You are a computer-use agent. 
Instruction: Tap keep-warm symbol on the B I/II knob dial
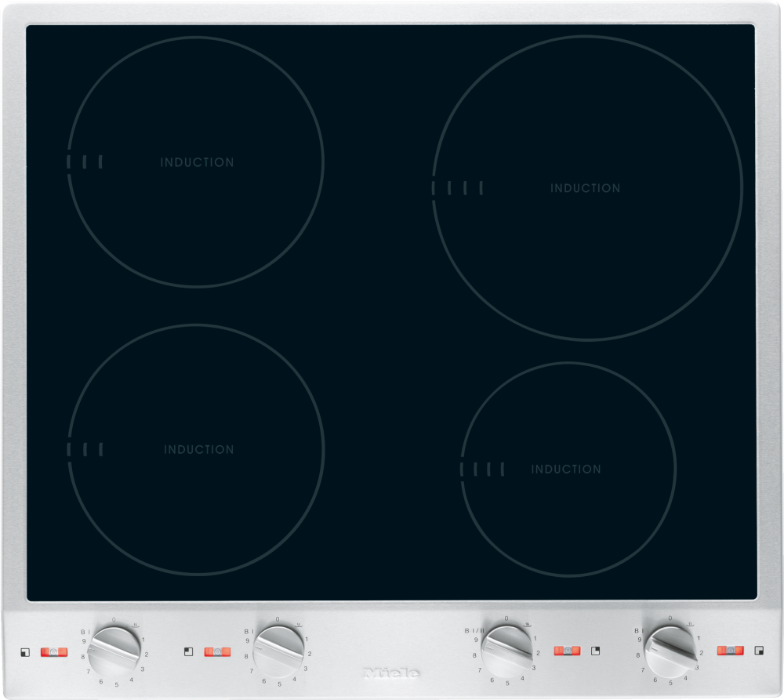pyautogui.click(x=528, y=624)
